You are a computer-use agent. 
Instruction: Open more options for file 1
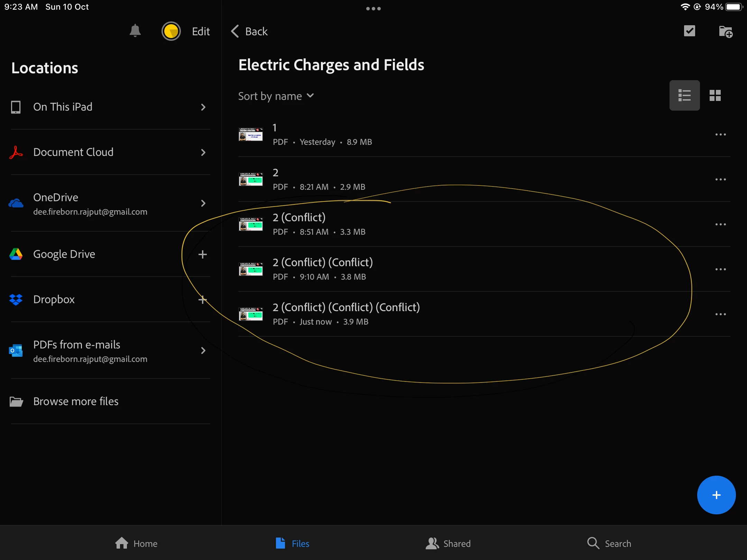pos(720,134)
